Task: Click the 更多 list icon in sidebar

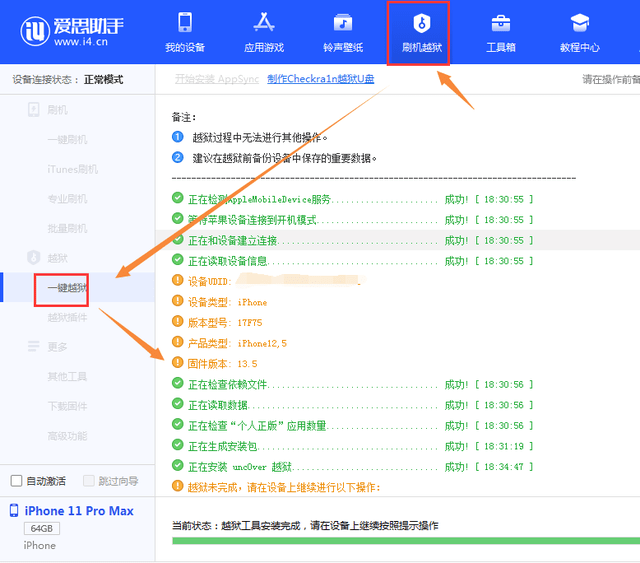Action: 33,346
